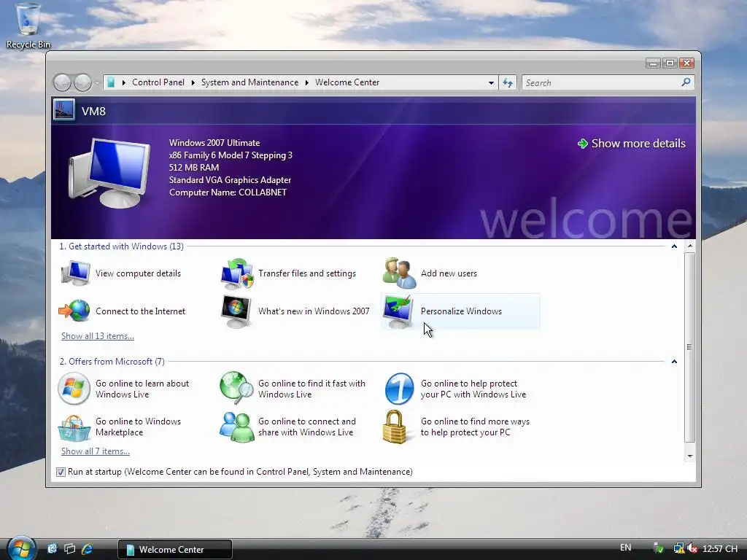Click the scrollbar down arrow
The height and width of the screenshot is (560, 747).
pyautogui.click(x=690, y=456)
